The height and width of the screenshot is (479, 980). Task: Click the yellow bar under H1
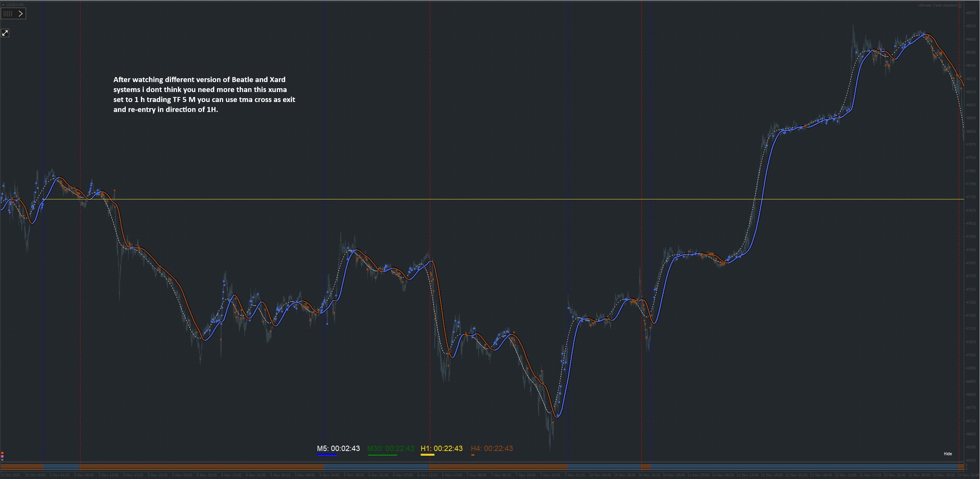(427, 455)
